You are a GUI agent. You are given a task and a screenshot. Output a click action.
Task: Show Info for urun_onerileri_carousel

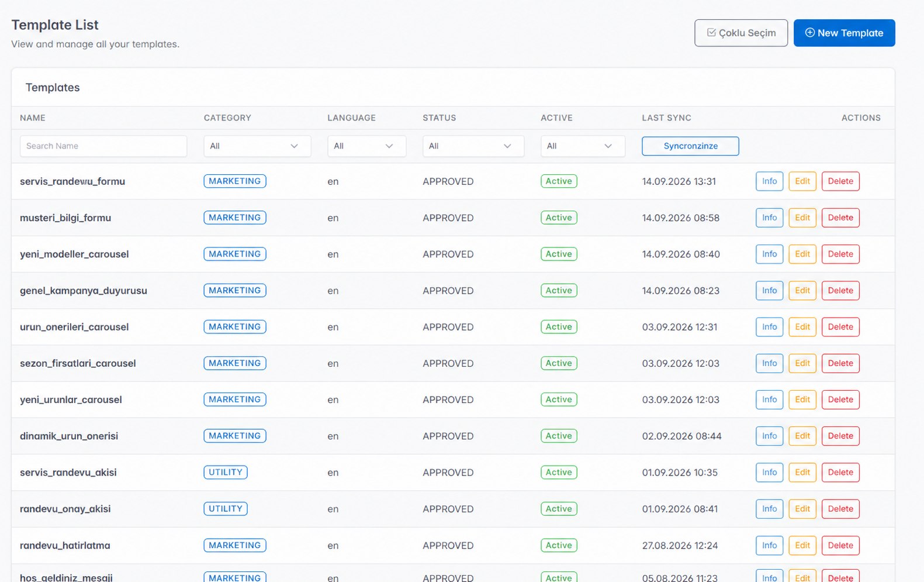(769, 327)
